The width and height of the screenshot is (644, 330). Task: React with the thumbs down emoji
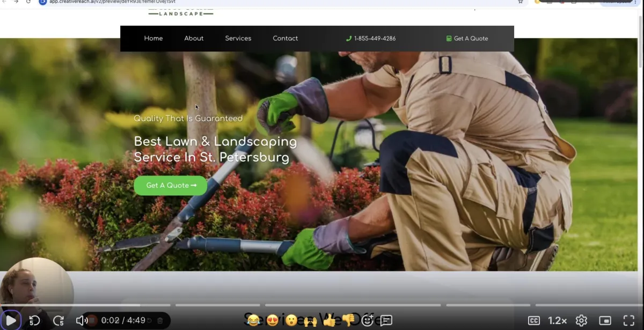[348, 321]
